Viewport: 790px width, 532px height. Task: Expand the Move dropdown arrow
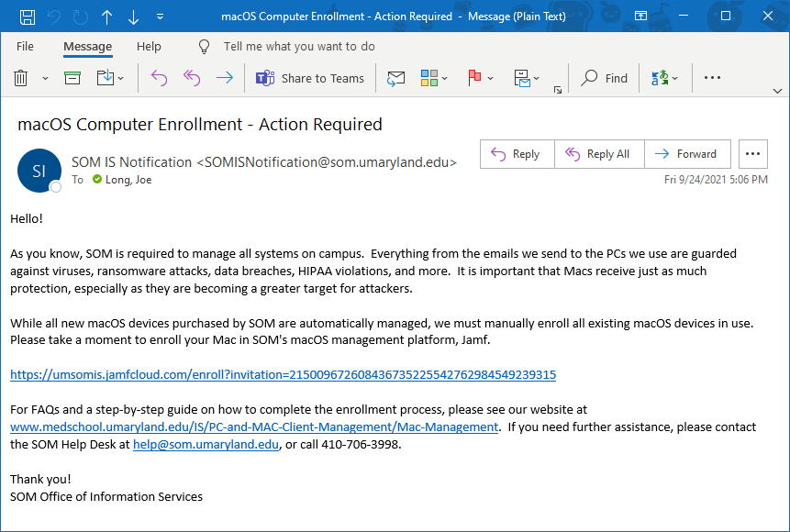click(121, 79)
